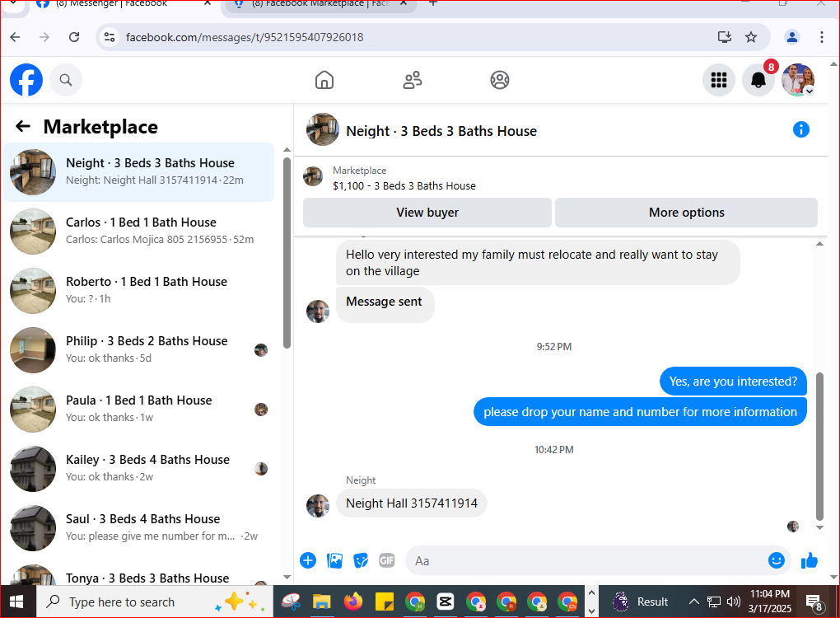Open Chrome three-dot menu
This screenshot has width=840, height=618.
click(821, 37)
